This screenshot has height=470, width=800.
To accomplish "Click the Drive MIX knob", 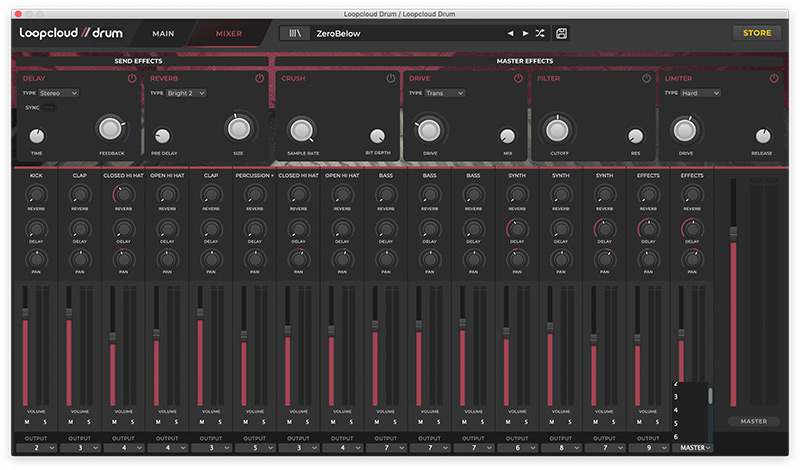I will point(507,136).
